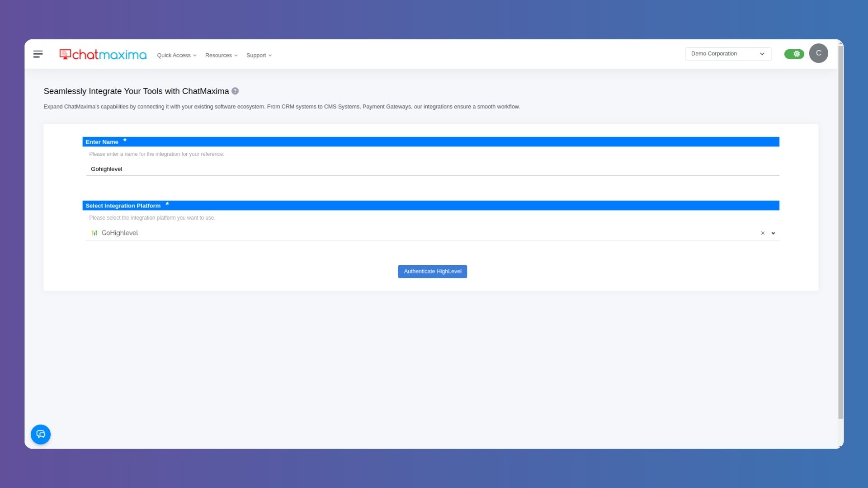868x488 pixels.
Task: Click the Authenticate HighLevel button
Action: (x=432, y=271)
